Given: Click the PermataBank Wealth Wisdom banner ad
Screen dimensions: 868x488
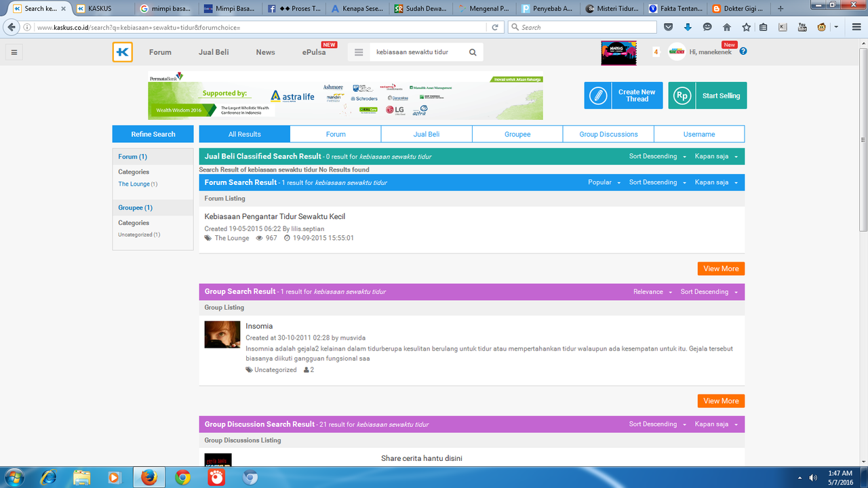Looking at the screenshot, I should click(x=345, y=96).
